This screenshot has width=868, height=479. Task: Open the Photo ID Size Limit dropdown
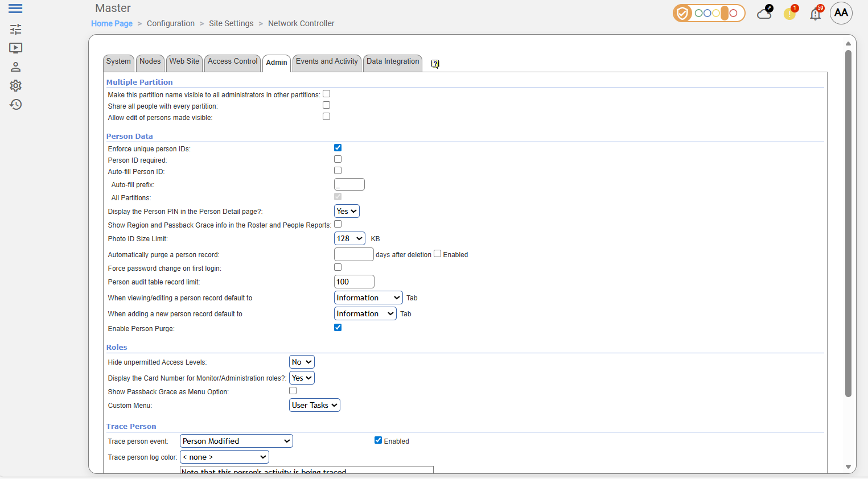coord(349,239)
